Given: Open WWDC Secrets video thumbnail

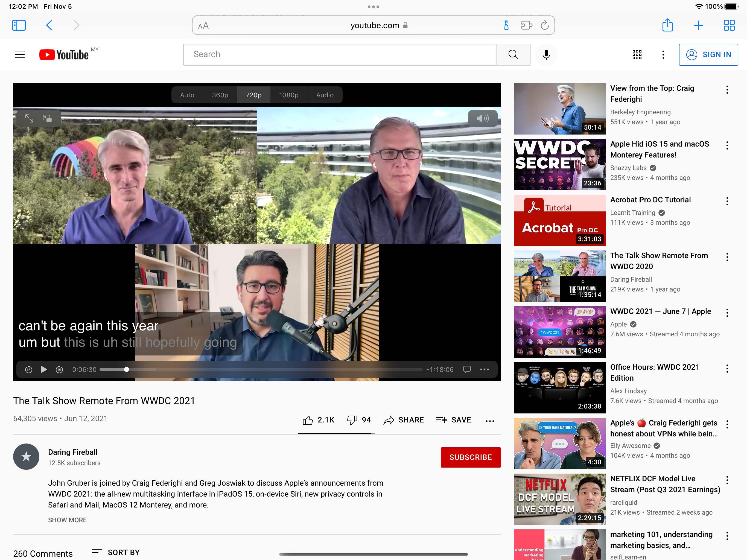Looking at the screenshot, I should tap(560, 165).
